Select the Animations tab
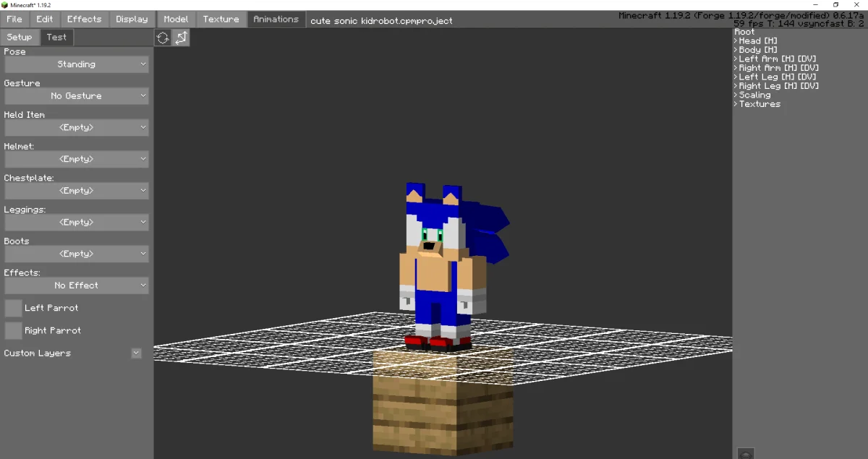The image size is (868, 459). coord(276,19)
